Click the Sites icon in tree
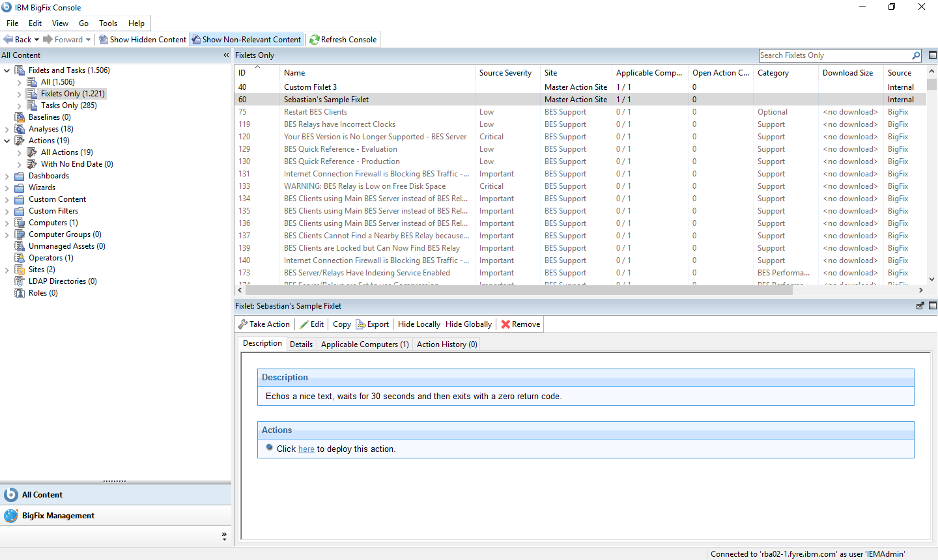Image resolution: width=938 pixels, height=560 pixels. click(20, 270)
